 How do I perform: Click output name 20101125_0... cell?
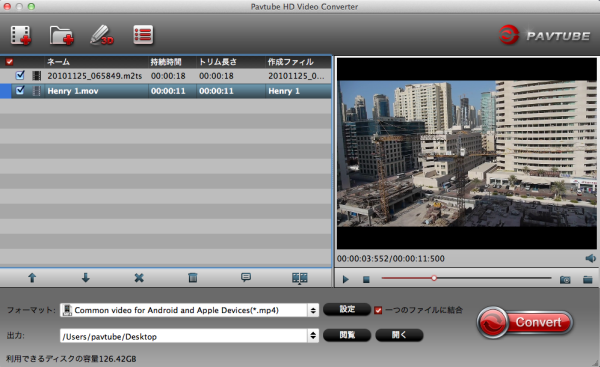pos(296,76)
